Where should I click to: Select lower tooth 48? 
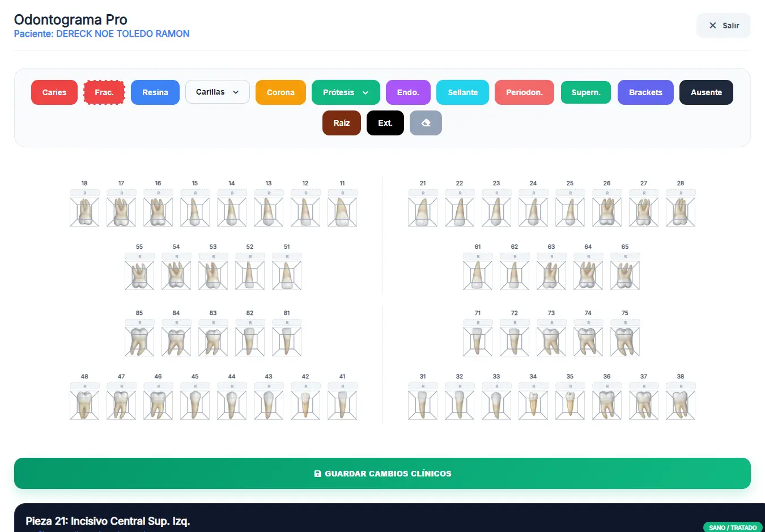coord(84,405)
